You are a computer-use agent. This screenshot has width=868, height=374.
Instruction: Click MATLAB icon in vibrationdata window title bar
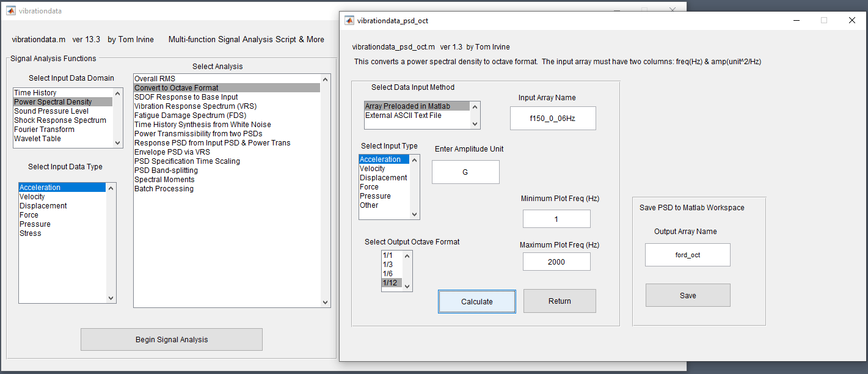click(x=11, y=11)
